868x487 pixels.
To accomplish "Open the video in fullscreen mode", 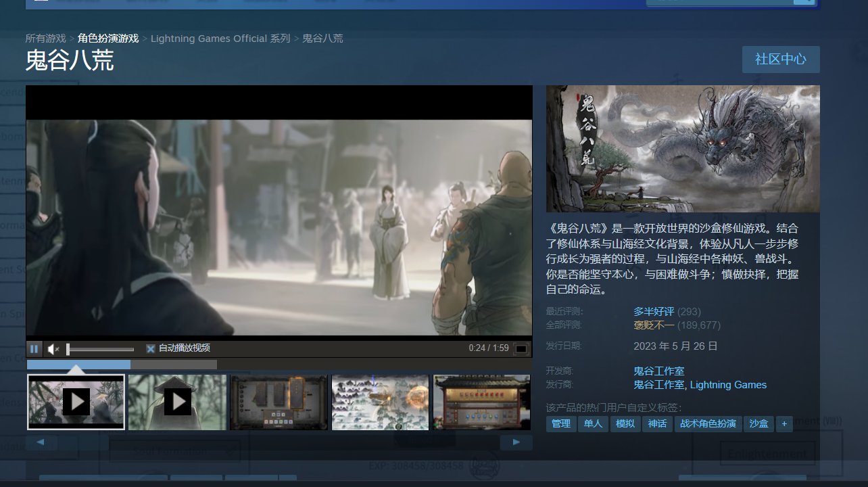I will [521, 349].
